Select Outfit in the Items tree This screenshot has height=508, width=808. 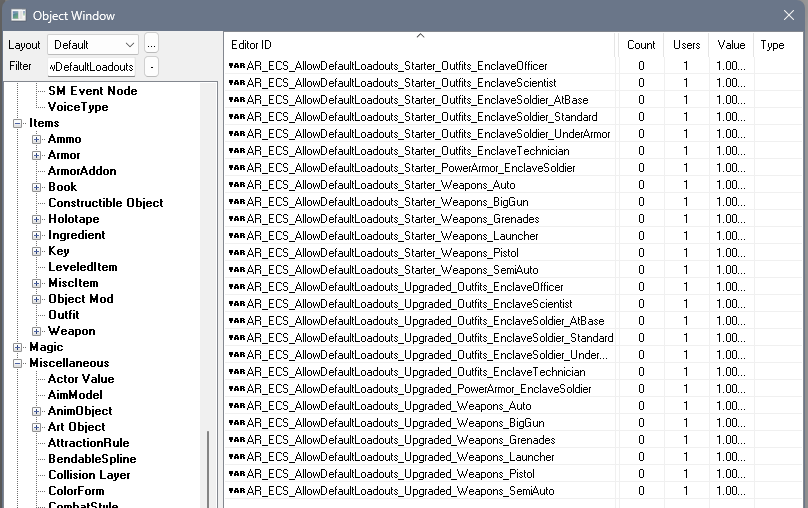click(63, 315)
